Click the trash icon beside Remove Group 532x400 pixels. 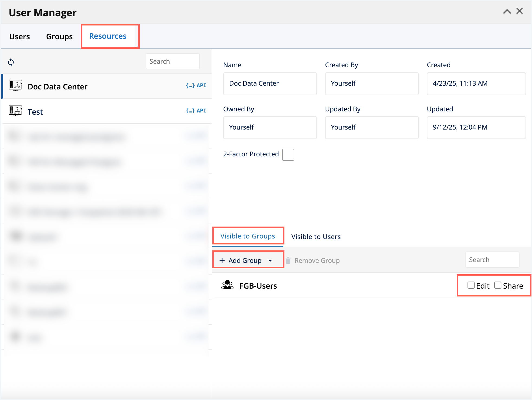288,260
